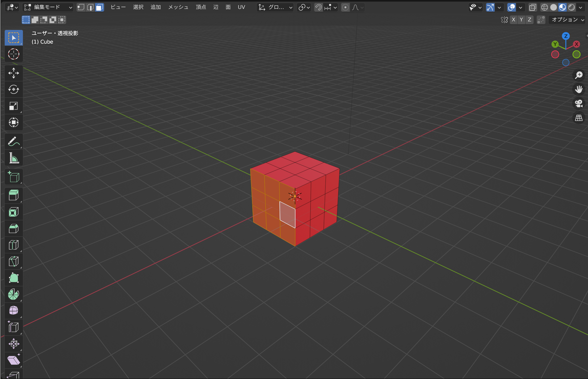
Task: Select the Shrink/Fatten tool
Action: [13, 344]
